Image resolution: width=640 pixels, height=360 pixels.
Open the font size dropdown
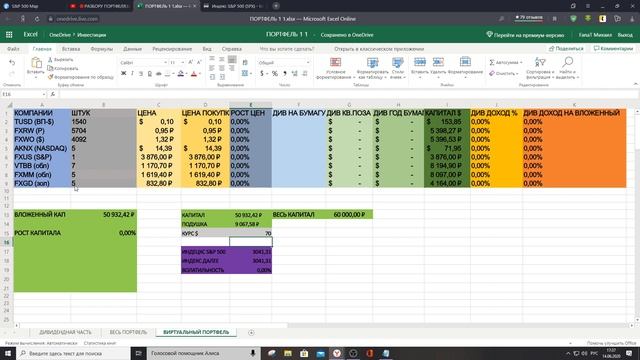(182, 62)
